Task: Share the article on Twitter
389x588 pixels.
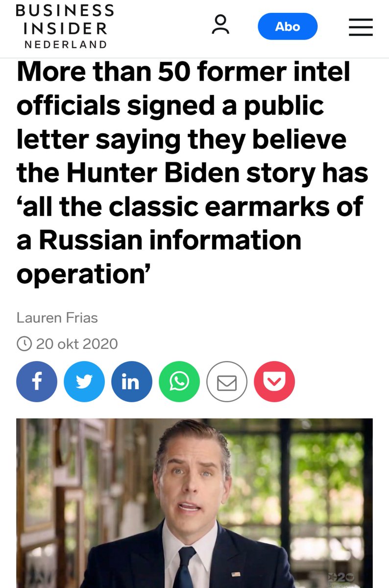Action: tap(84, 382)
